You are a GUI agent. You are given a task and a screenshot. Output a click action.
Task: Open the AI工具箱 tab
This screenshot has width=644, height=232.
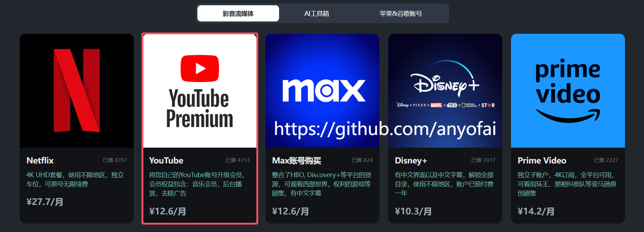click(x=317, y=13)
